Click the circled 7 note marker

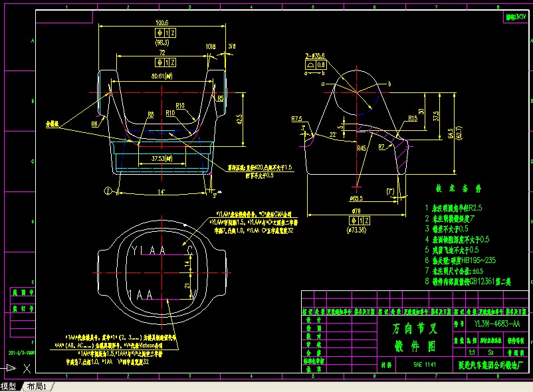106,191
